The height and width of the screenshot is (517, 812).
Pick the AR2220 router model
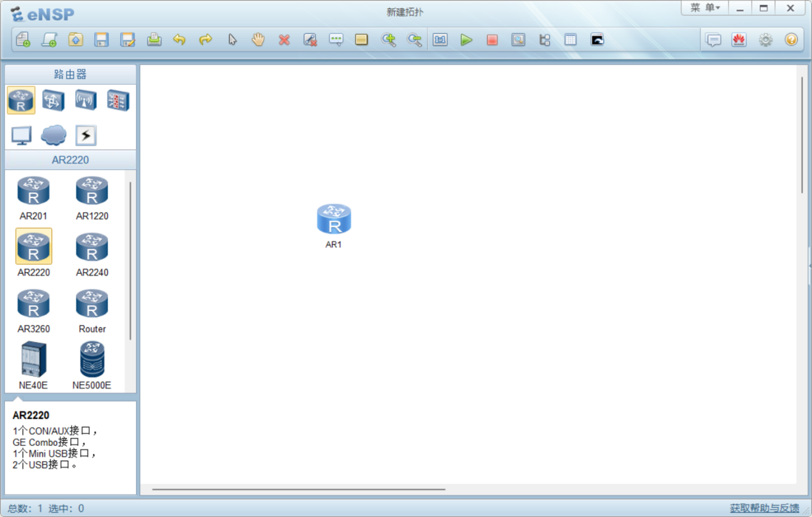click(x=33, y=253)
